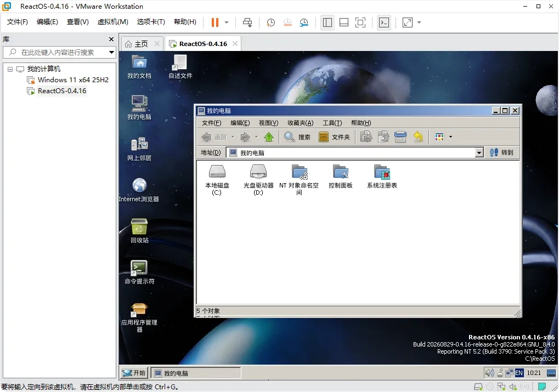Toggle the thumbnail bar view

click(x=343, y=22)
